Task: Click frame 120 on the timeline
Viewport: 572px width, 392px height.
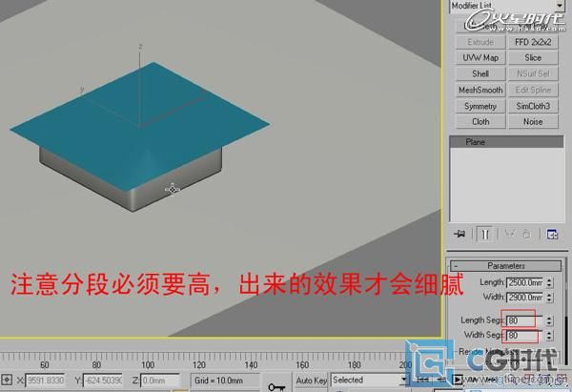Action: [199, 364]
